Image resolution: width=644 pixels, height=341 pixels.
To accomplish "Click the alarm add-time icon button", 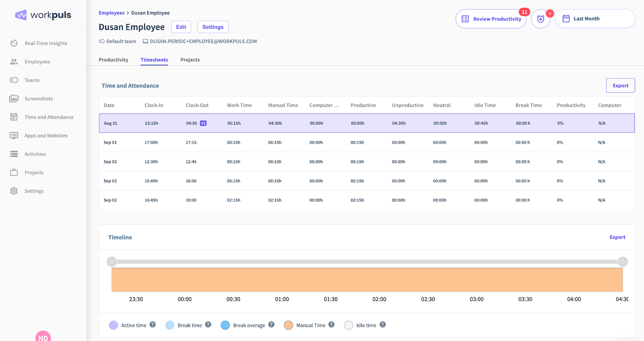I will click(x=541, y=19).
